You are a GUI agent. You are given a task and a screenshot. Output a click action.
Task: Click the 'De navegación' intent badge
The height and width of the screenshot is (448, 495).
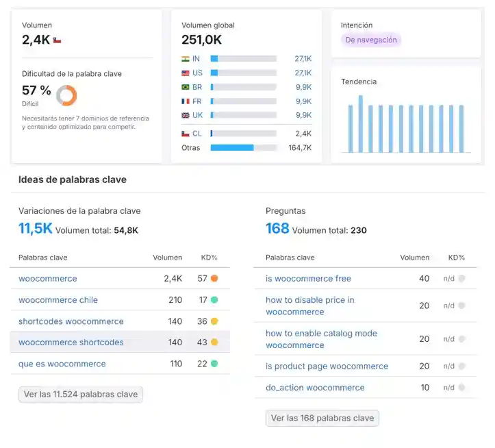371,40
